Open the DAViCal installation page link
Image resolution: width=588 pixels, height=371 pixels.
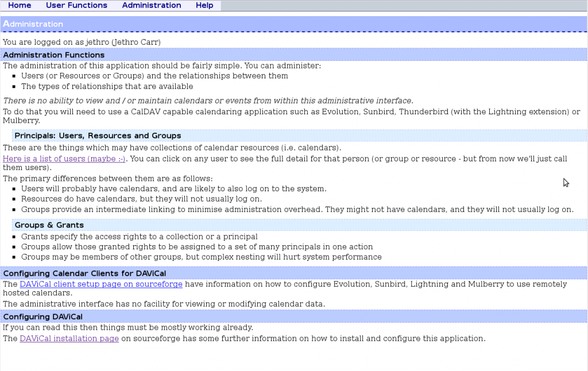69,338
